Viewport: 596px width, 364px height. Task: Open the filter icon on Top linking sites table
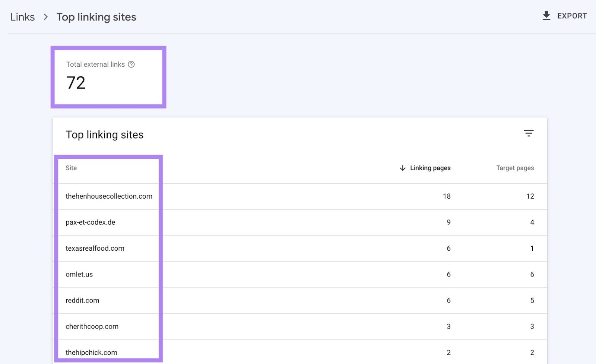tap(529, 133)
